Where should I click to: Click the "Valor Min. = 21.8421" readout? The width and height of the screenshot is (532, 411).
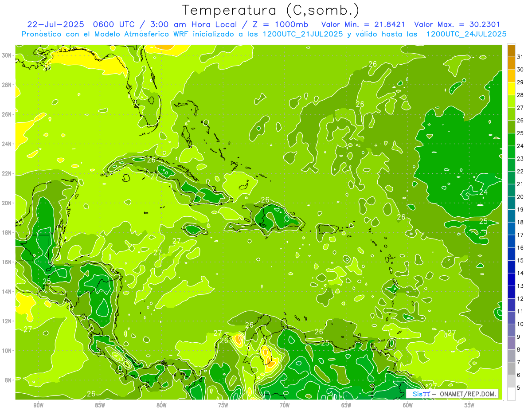[364, 24]
